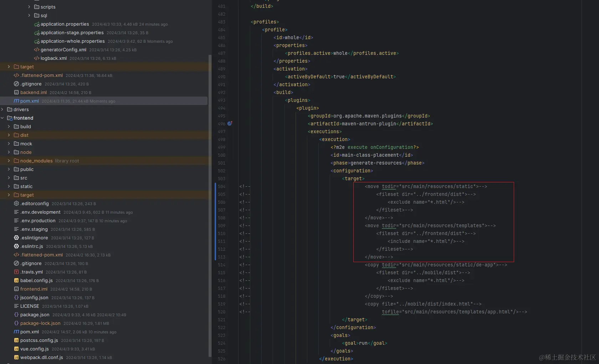Click the .env.development file icon
Image resolution: width=599 pixels, height=364 pixels.
coord(16,212)
